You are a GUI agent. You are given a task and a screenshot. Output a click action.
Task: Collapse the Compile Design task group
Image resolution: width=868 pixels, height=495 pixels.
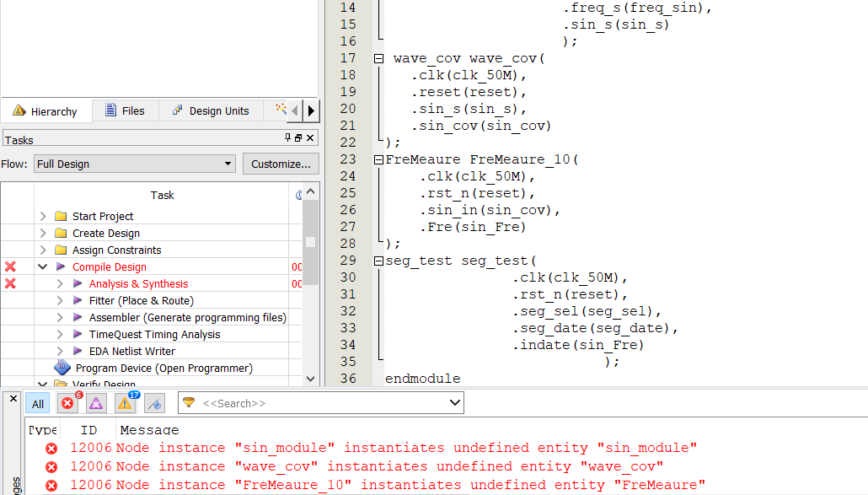[x=43, y=267]
